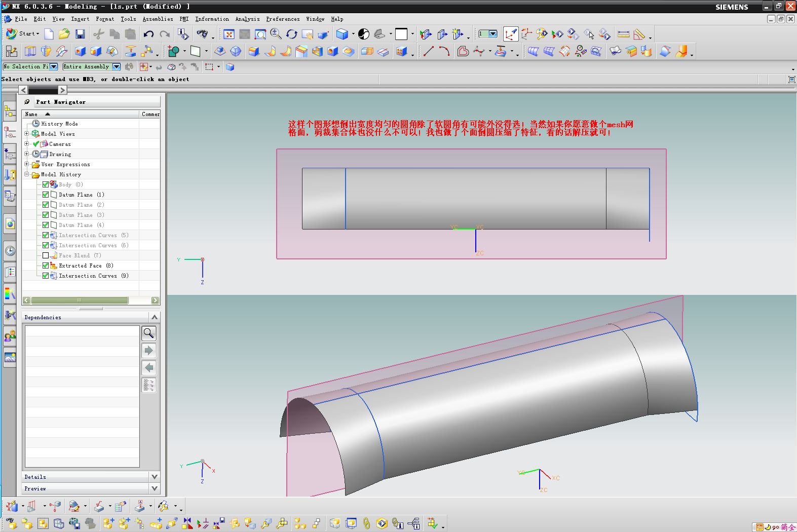This screenshot has height=532, width=797.
Task: Click the Dependencies magnifier search button
Action: (x=148, y=333)
